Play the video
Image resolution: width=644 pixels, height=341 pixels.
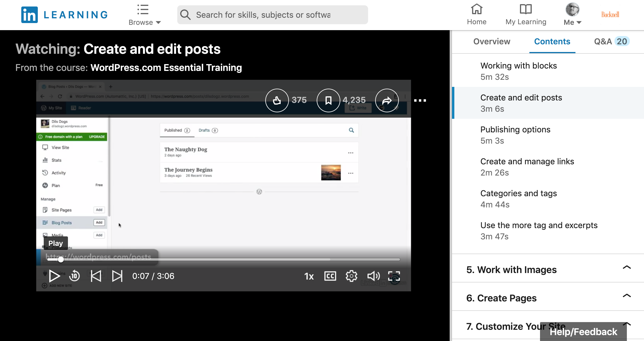pos(54,276)
